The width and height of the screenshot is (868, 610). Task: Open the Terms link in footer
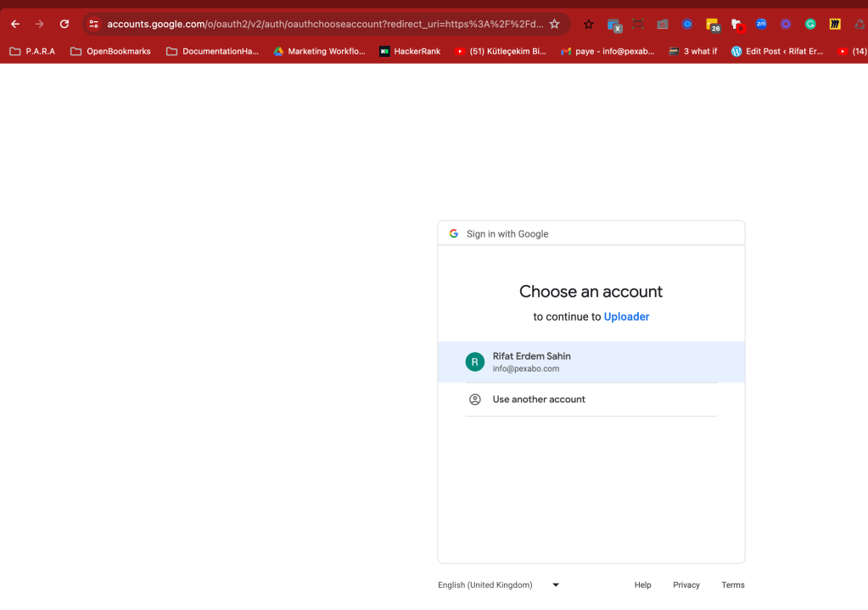click(x=732, y=585)
